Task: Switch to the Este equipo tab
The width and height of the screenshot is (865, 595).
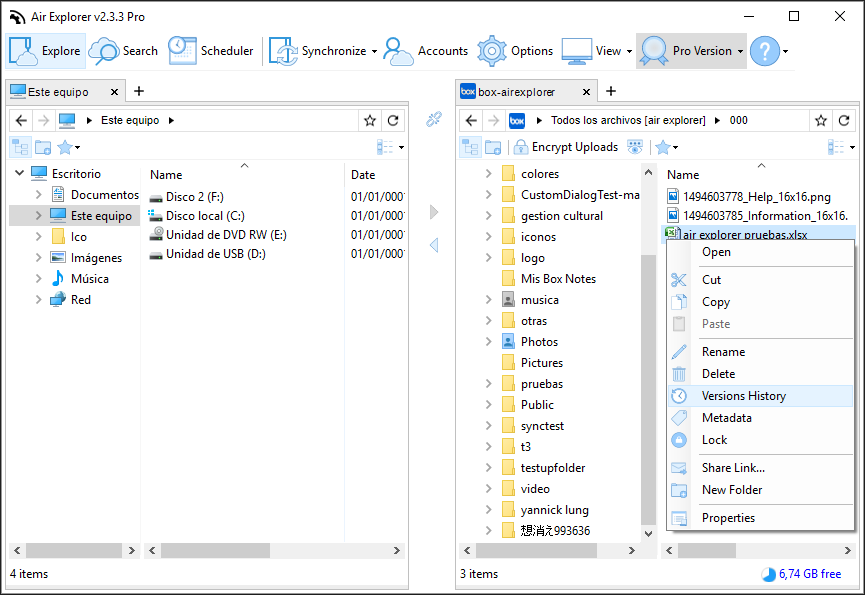Action: pos(58,92)
